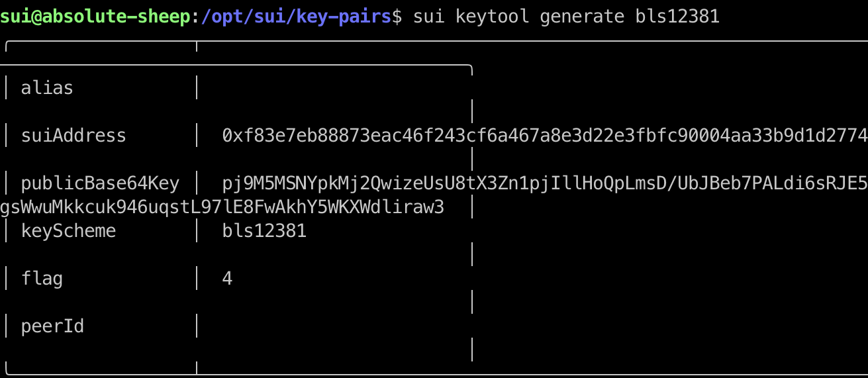The image size is (868, 378).
Task: Click the 0xf83e7eb... address value
Action: coord(544,136)
